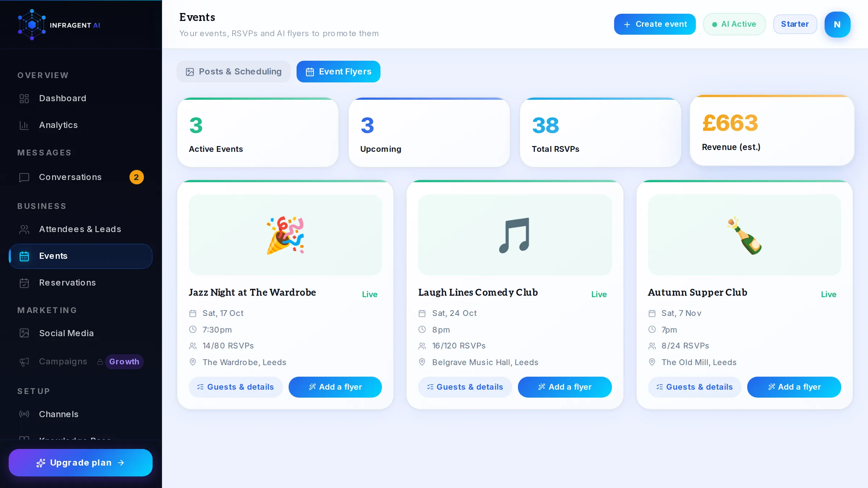Select Events in the sidebar
The width and height of the screenshot is (868, 488).
[80, 256]
